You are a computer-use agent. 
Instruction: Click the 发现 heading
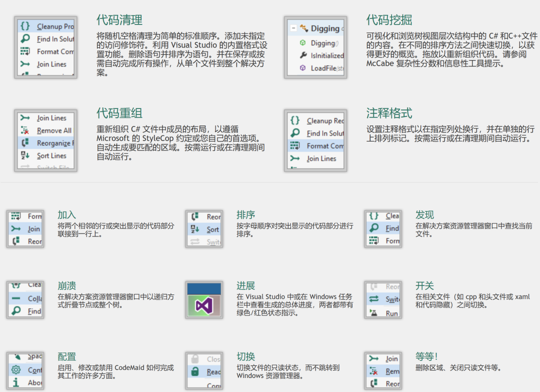[424, 214]
